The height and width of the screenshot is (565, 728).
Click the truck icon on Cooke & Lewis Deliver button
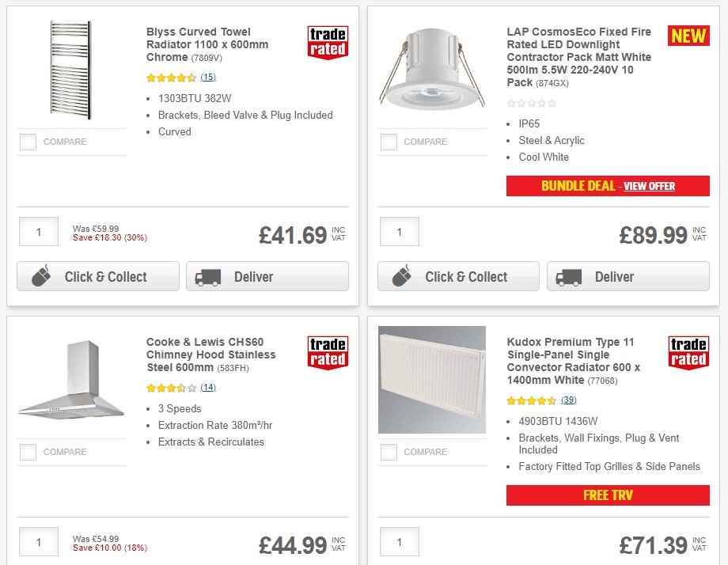click(207, 563)
